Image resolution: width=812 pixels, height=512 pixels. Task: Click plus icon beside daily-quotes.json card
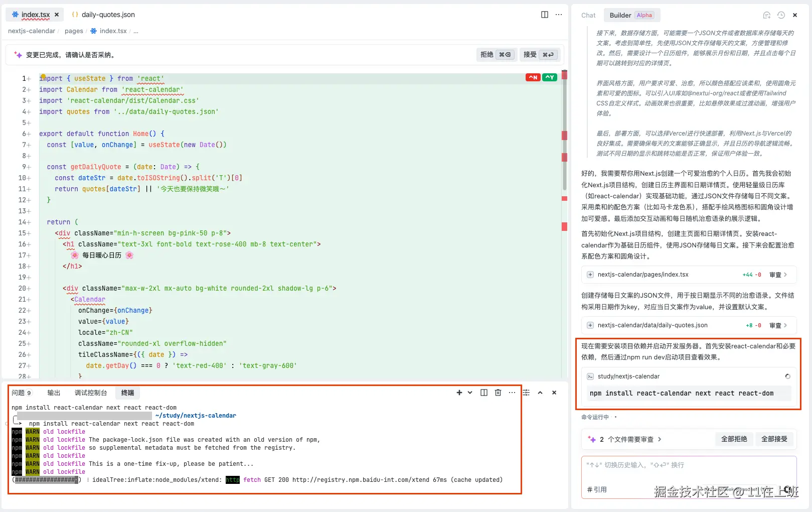pyautogui.click(x=590, y=325)
